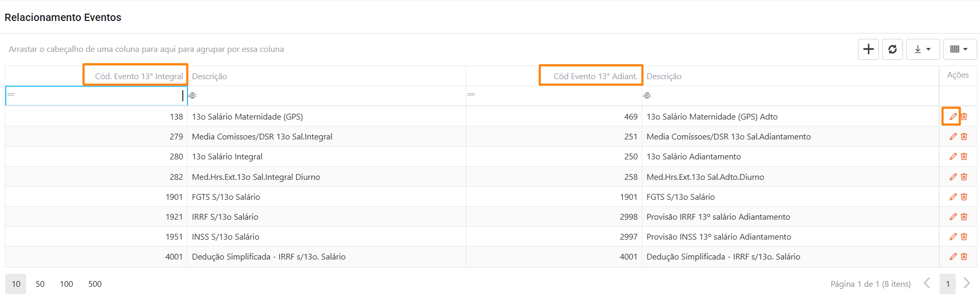Set page size to 50 items
The height and width of the screenshot is (302, 980).
click(x=40, y=284)
